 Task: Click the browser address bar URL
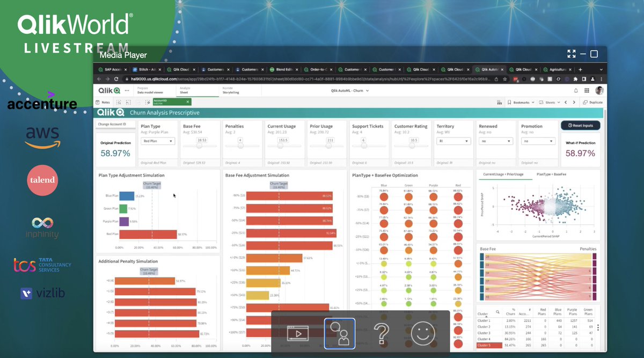(311, 79)
